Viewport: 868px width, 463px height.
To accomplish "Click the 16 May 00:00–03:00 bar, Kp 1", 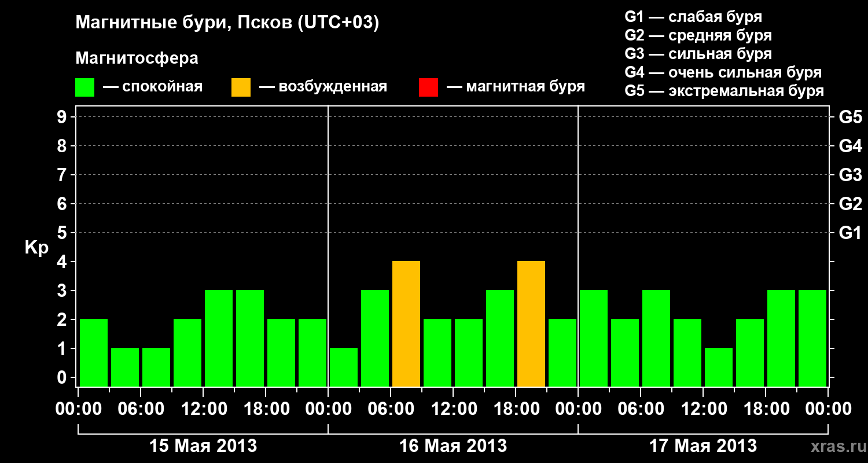I will tap(344, 368).
